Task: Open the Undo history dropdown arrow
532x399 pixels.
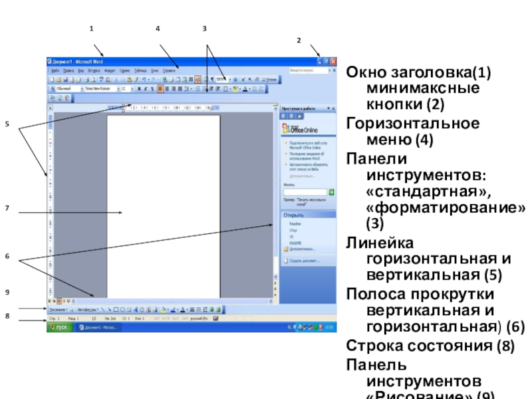Action: 148,79
